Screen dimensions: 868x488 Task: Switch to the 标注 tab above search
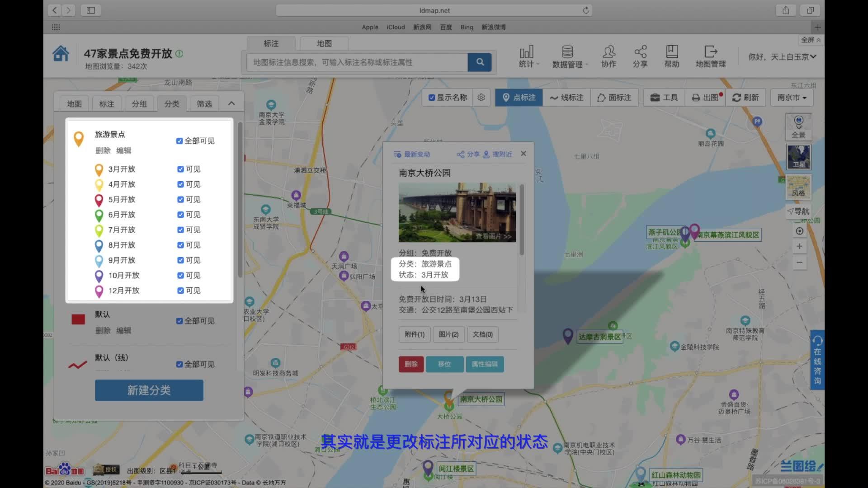tap(271, 43)
